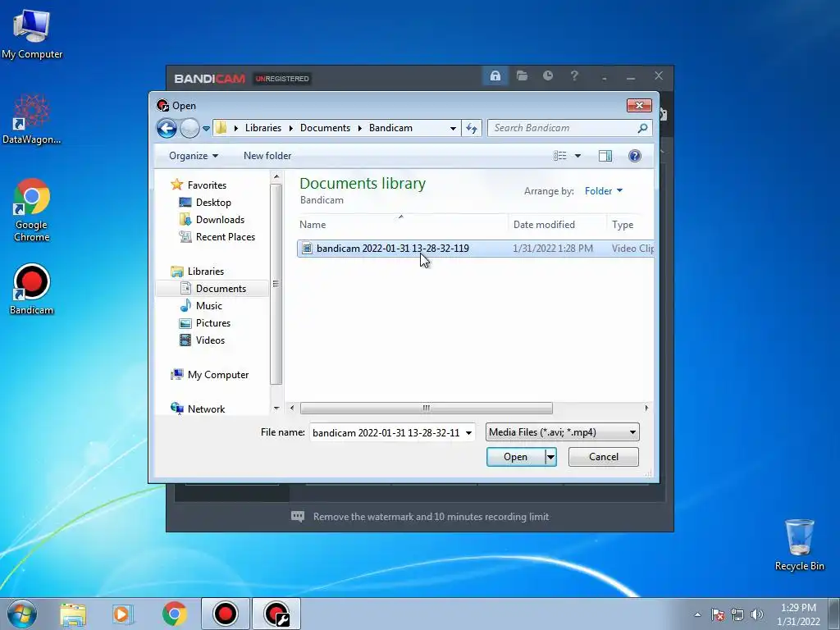This screenshot has height=630, width=840.
Task: Click the network icon in system tray
Action: 737,614
